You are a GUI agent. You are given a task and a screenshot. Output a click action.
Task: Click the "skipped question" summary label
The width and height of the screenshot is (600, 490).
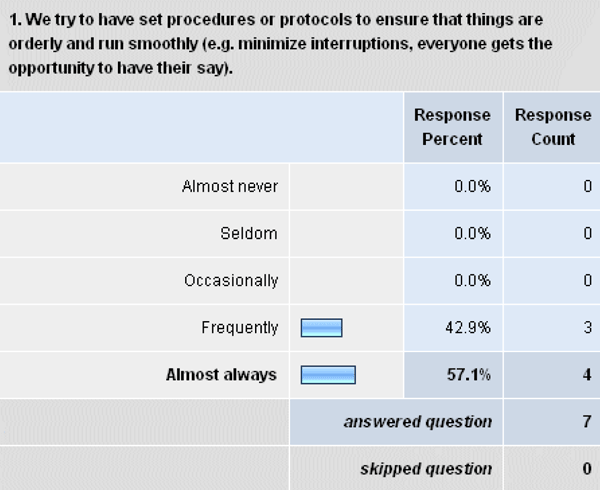(426, 468)
